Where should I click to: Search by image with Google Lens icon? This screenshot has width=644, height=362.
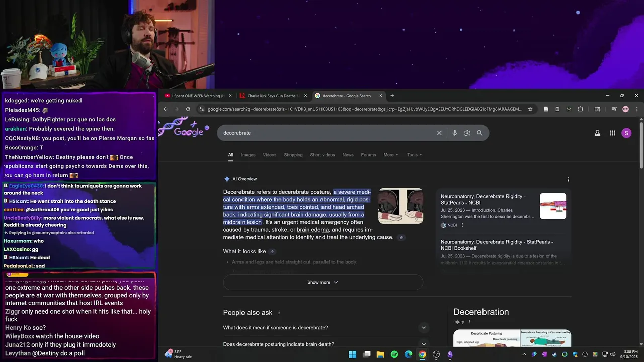click(x=467, y=133)
